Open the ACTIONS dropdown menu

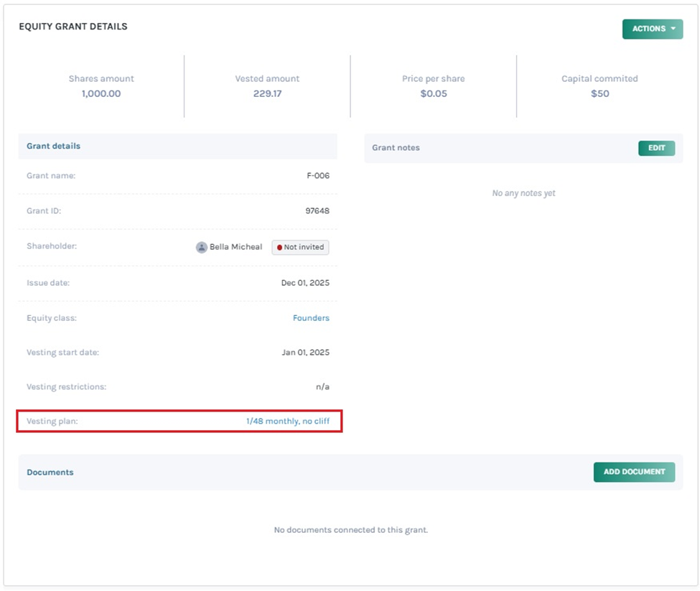pos(651,29)
